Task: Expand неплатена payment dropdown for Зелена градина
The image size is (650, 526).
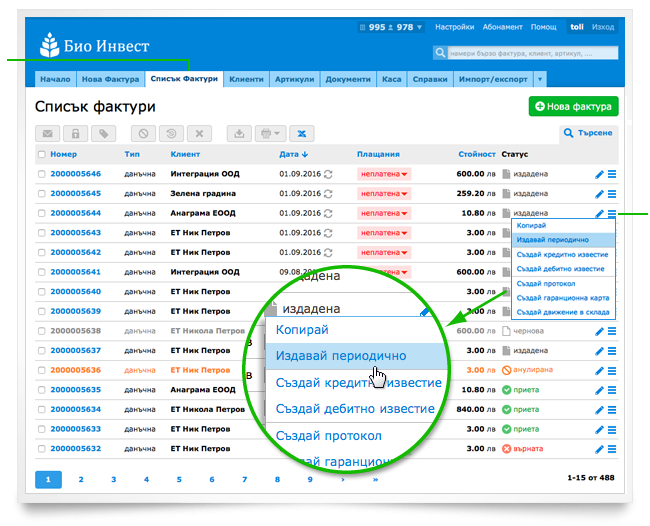Action: coord(384,194)
